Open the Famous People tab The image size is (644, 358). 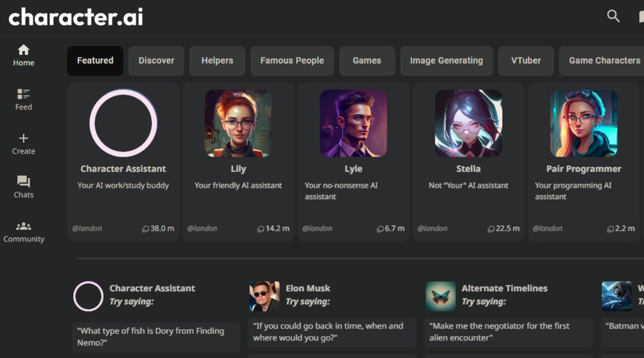(292, 61)
